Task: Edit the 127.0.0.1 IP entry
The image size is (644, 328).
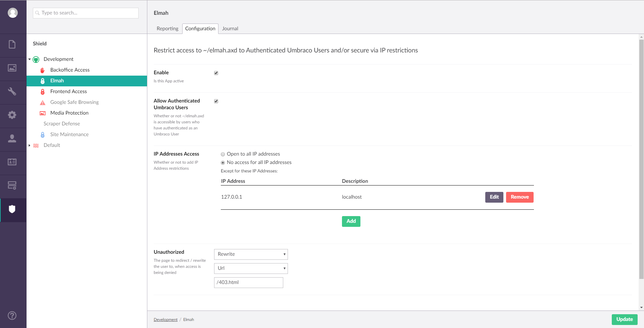Action: [x=494, y=197]
